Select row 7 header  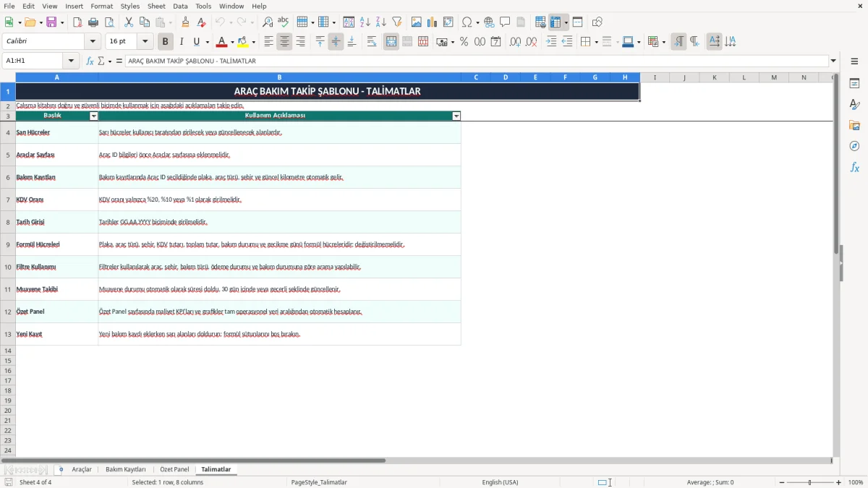[8, 200]
